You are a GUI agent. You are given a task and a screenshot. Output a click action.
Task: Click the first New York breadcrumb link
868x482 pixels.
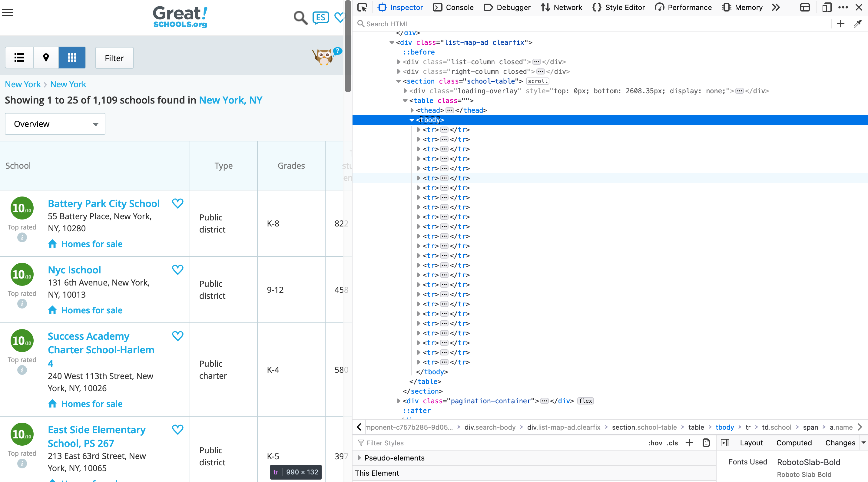(23, 84)
